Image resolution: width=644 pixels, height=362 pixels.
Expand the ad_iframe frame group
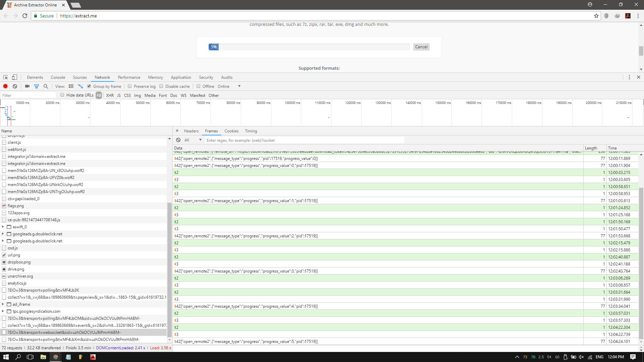pos(3,304)
